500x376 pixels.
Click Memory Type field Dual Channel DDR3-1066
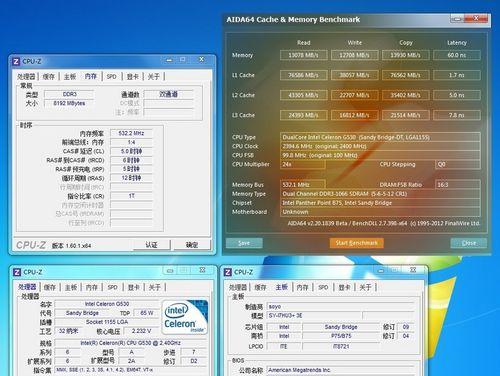click(380, 194)
